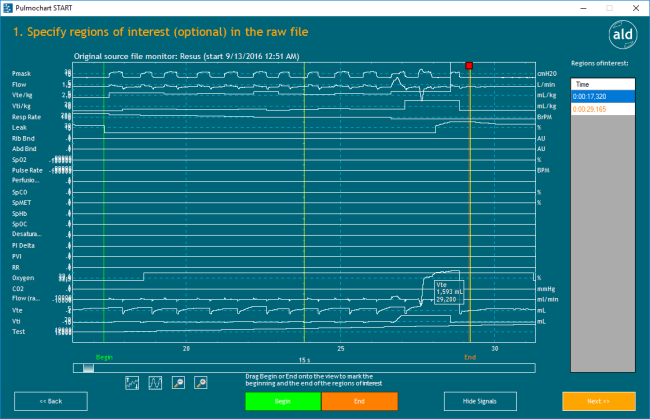This screenshot has height=419, width=650.
Task: Click the red marker square atop chart
Action: click(469, 65)
